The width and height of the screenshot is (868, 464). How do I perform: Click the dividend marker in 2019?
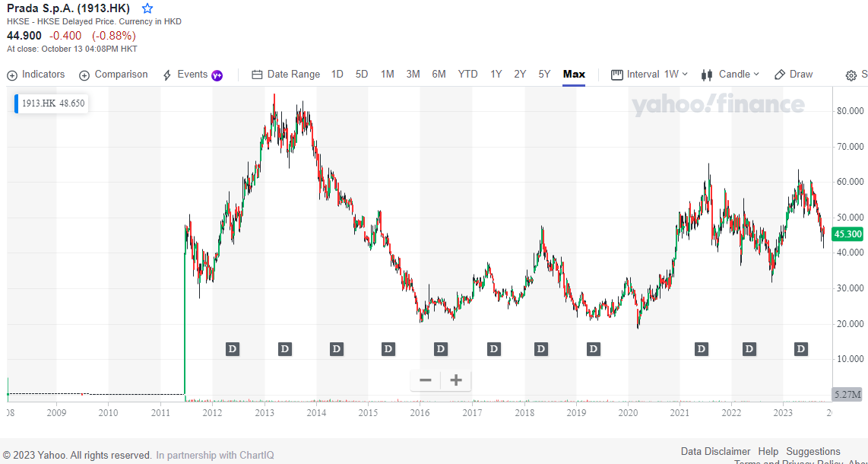coord(594,349)
